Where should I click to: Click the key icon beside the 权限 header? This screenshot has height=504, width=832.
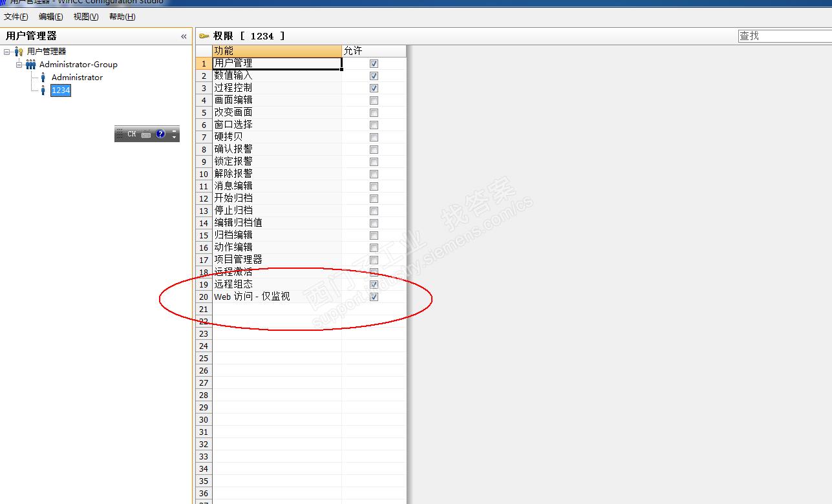click(204, 36)
